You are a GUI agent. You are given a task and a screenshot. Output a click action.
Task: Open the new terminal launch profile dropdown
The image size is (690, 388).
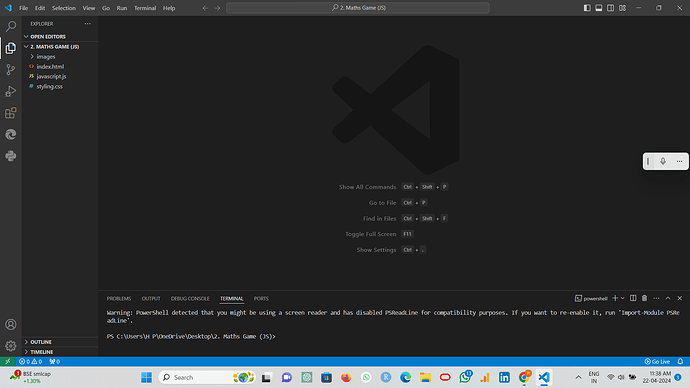[623, 298]
